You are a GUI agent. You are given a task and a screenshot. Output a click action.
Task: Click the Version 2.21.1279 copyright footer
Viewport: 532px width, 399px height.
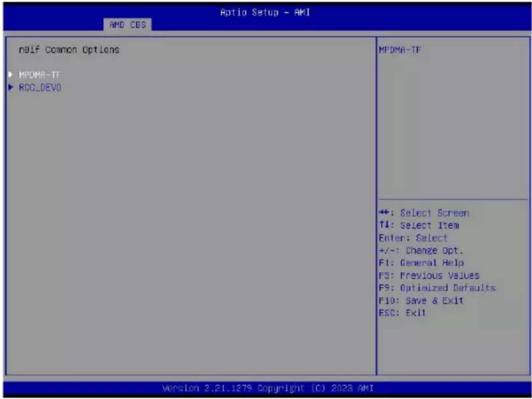pyautogui.click(x=268, y=388)
